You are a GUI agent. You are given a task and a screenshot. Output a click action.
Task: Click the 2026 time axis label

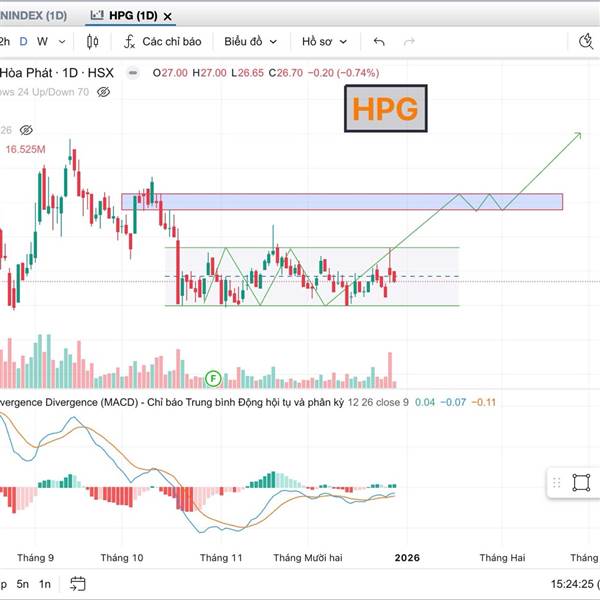pos(407,558)
